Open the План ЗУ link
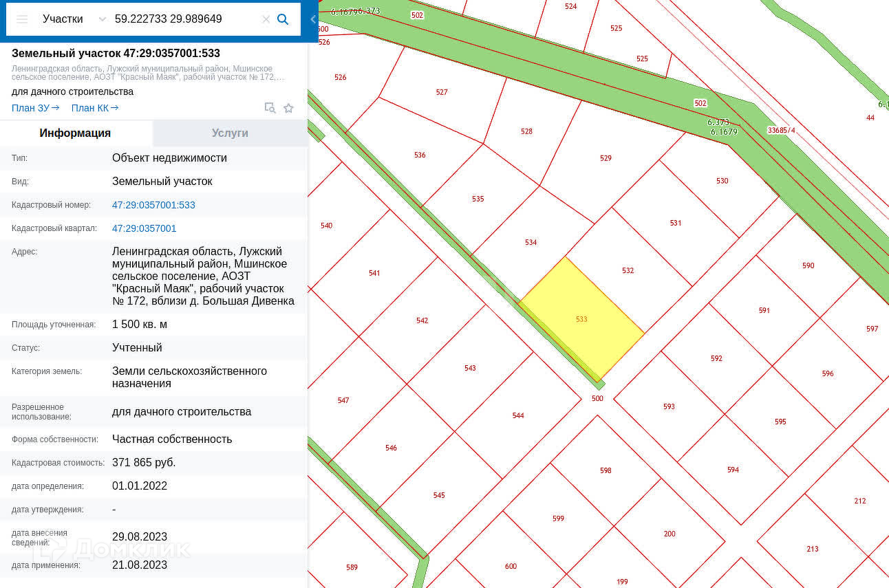The image size is (889, 588). [x=35, y=108]
